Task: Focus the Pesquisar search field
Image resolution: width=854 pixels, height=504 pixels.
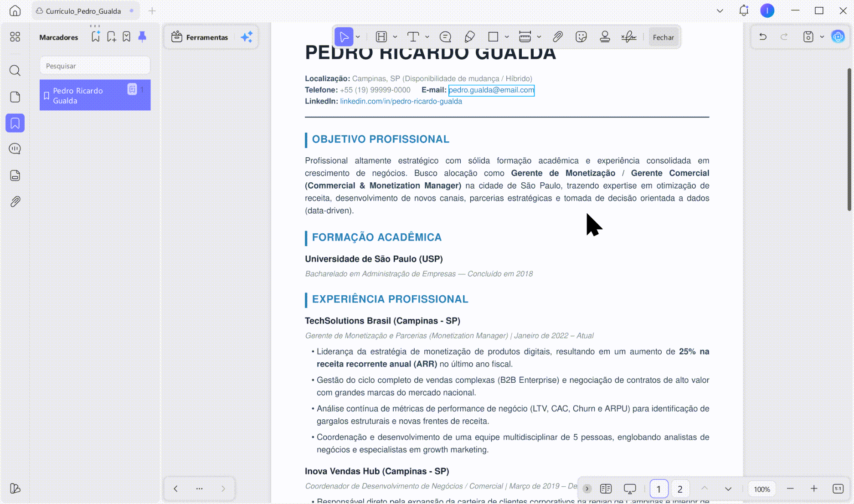Action: [95, 66]
